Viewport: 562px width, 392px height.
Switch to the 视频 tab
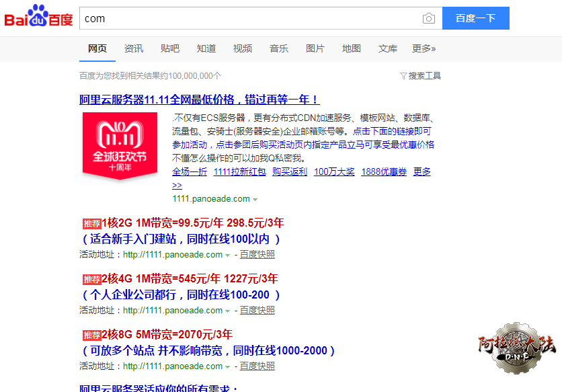coord(243,48)
